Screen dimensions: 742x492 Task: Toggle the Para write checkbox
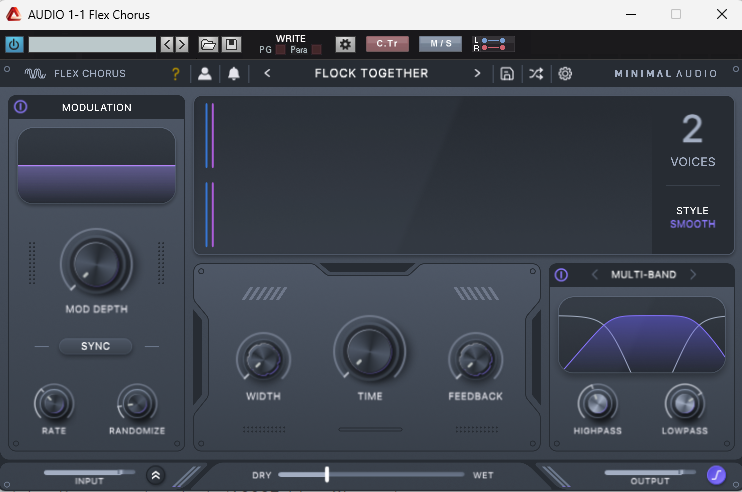tap(317, 50)
